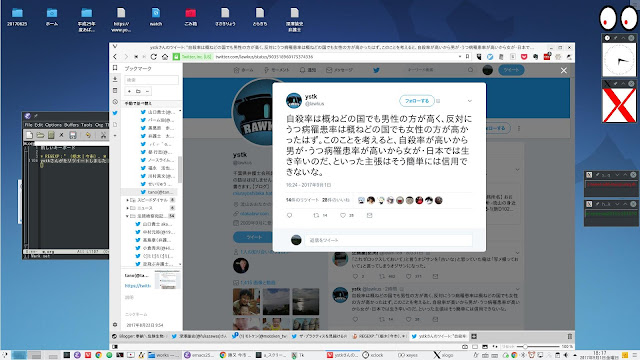
Task: Open the Emacs File menu
Action: point(28,125)
